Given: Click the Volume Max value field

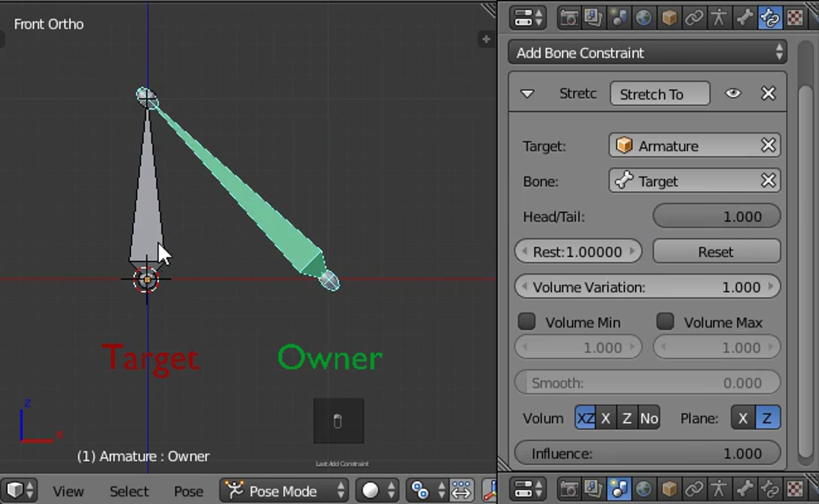Looking at the screenshot, I should tap(717, 347).
